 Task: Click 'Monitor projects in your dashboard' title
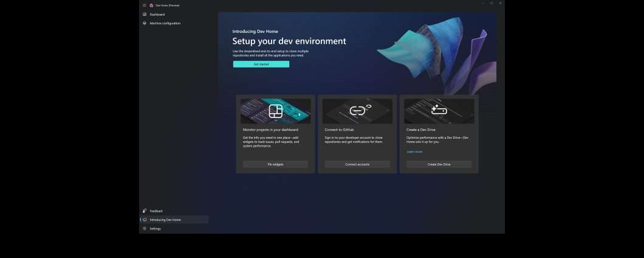coord(270,130)
